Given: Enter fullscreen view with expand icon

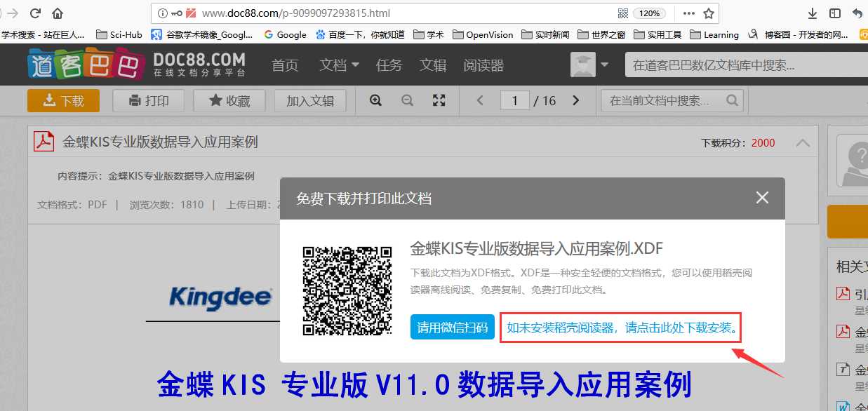Looking at the screenshot, I should point(439,100).
